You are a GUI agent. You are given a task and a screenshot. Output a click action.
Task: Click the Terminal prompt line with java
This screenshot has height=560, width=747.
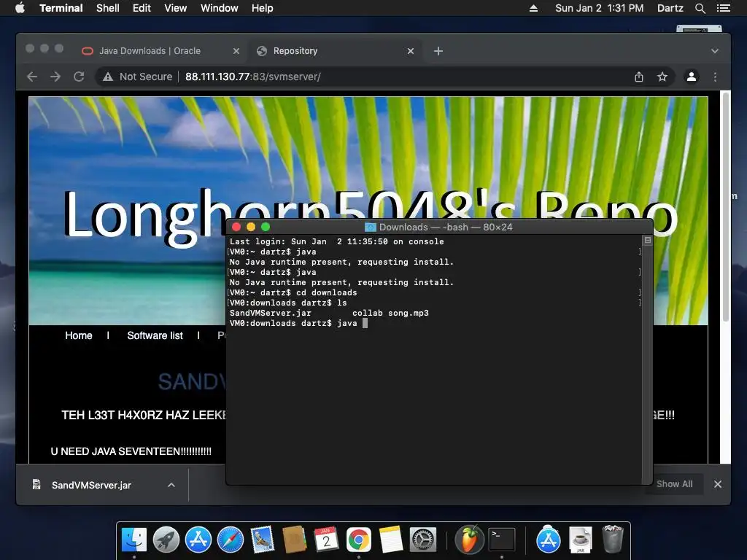click(298, 323)
